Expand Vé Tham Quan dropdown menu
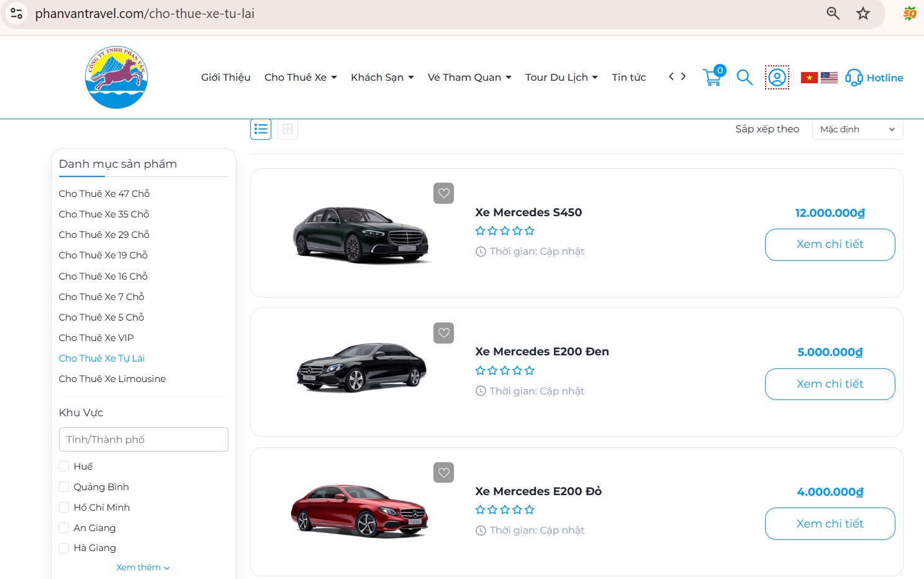 coord(469,77)
